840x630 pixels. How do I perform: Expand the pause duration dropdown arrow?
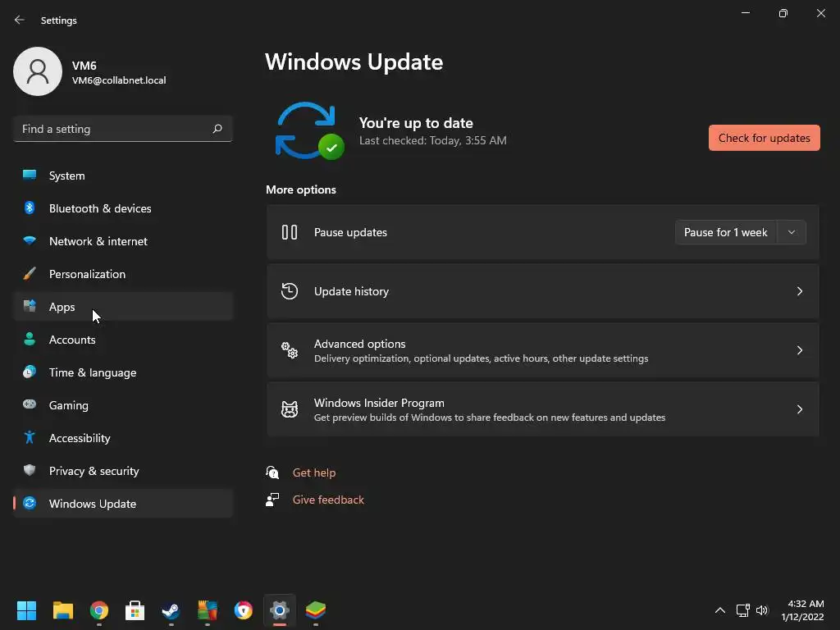(x=792, y=232)
